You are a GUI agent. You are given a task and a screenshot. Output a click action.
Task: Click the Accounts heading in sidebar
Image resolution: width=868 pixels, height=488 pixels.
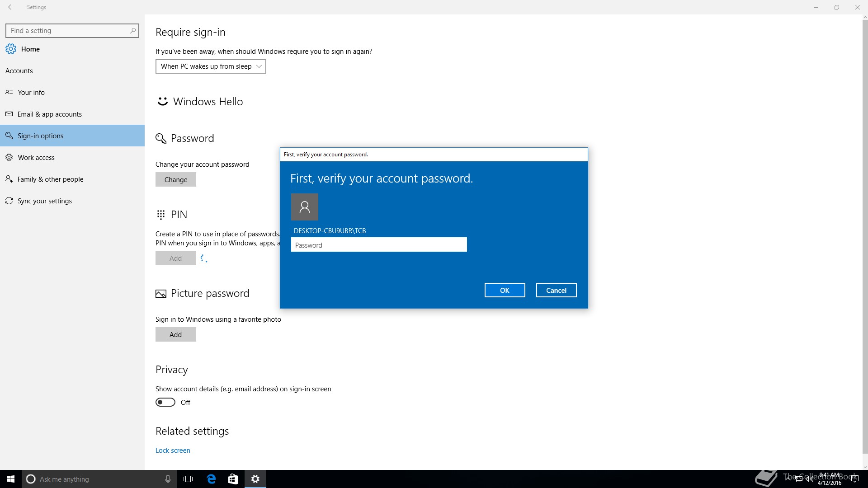[x=19, y=71]
